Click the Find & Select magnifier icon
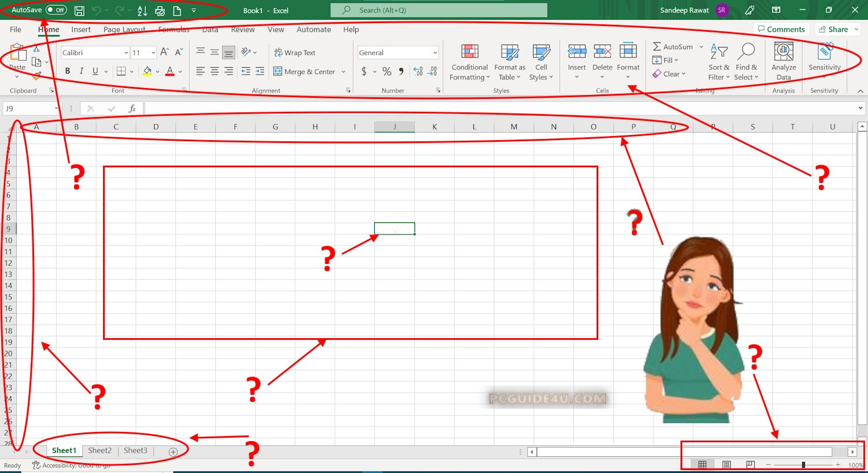 746,52
